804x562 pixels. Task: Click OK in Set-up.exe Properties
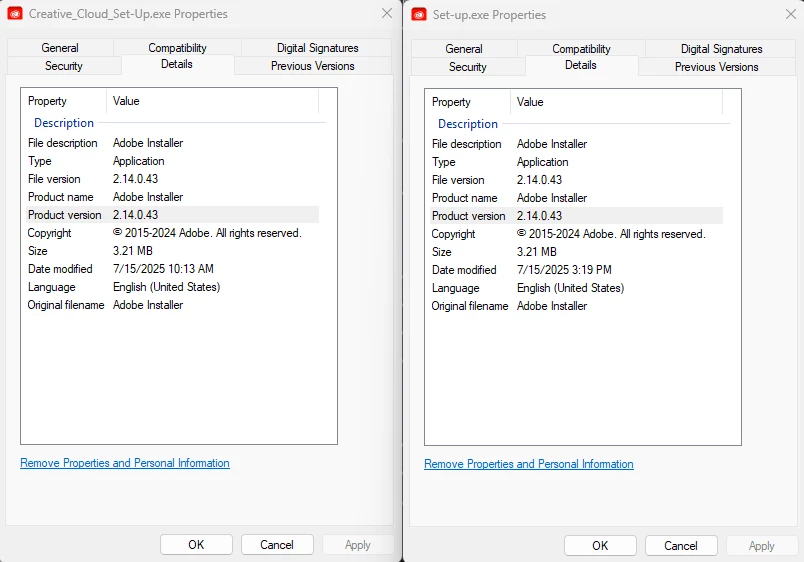pyautogui.click(x=600, y=546)
